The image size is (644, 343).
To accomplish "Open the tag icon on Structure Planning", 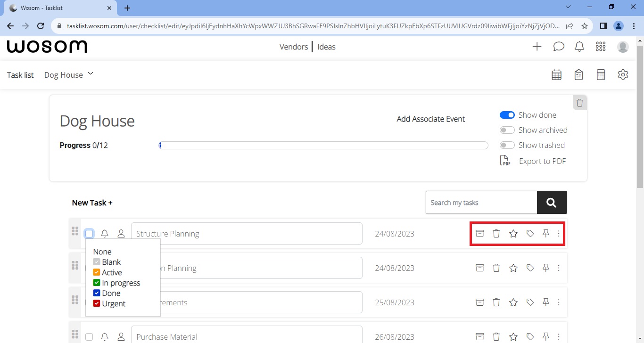I will click(x=529, y=233).
